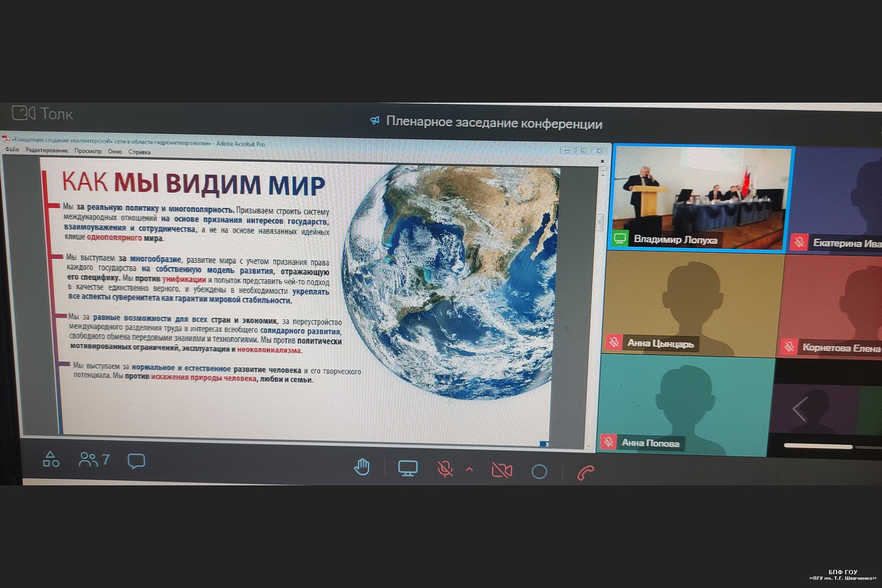Click muted mic badge on Анна Попова tile
Image resolution: width=882 pixels, height=588 pixels.
(608, 441)
